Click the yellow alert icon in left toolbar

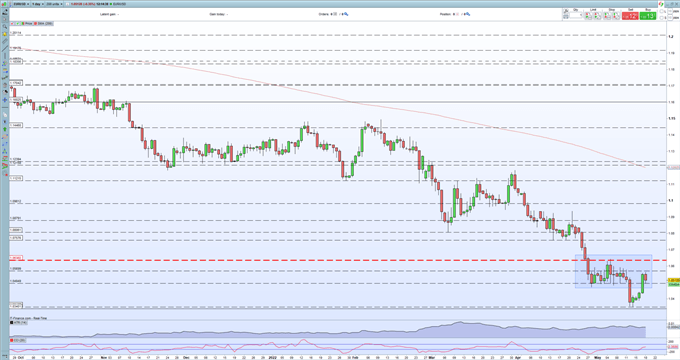[x=5, y=34]
